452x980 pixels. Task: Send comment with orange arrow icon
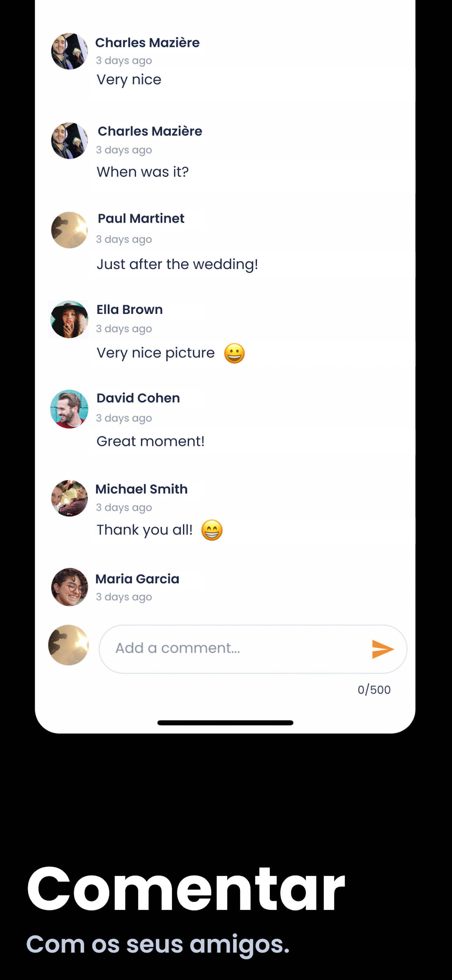point(382,649)
